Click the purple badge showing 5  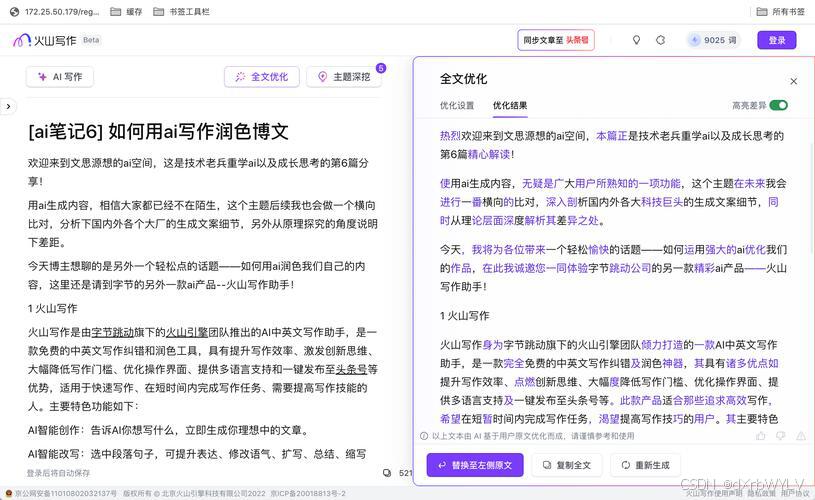(x=381, y=68)
